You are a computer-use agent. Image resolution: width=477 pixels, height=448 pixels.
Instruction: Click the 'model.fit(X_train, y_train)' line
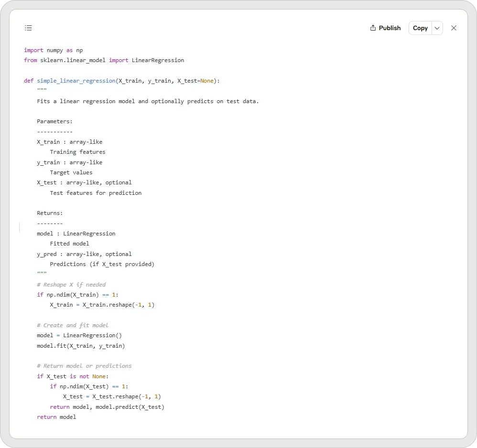tap(80, 346)
